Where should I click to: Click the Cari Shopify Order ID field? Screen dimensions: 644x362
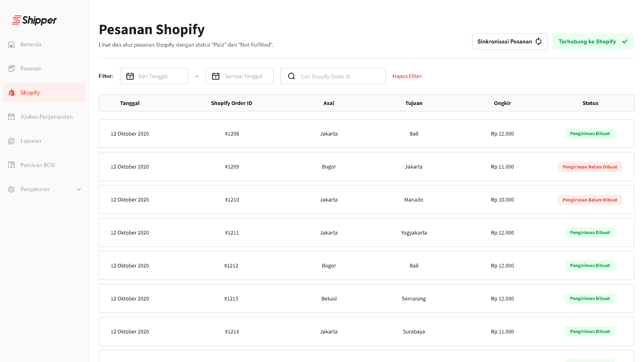(x=333, y=76)
